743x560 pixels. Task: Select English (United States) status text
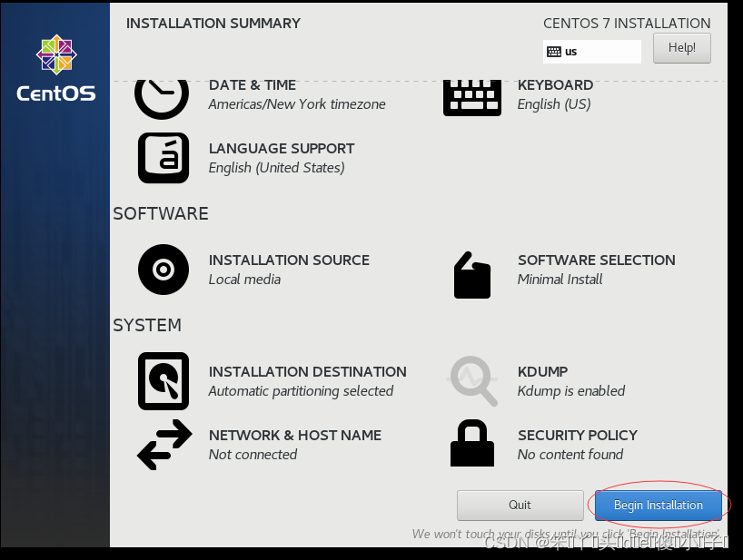click(277, 168)
